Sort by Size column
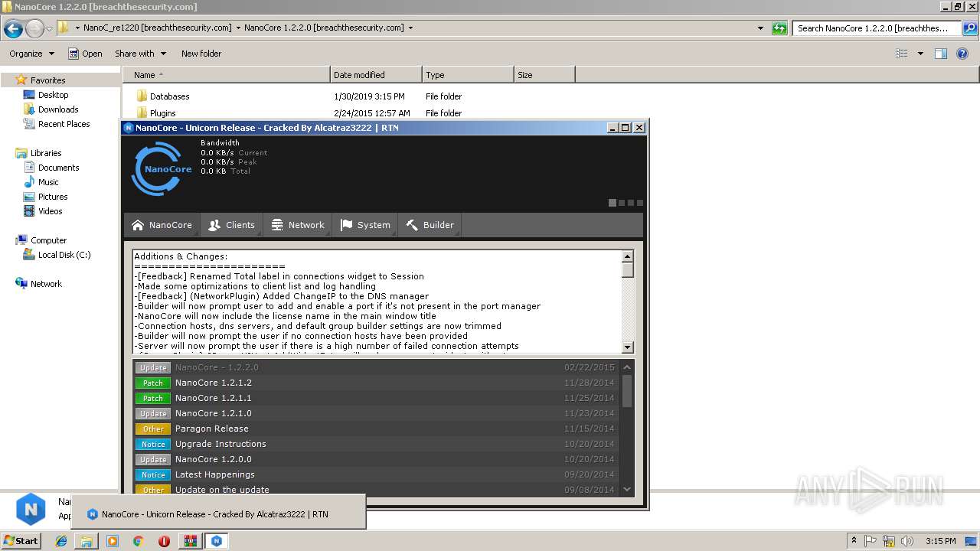 coord(544,75)
